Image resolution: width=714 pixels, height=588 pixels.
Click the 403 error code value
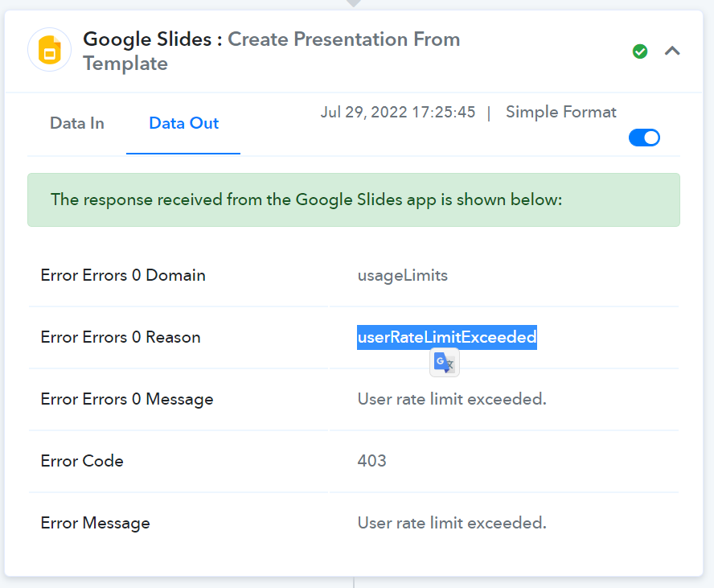pyautogui.click(x=371, y=461)
